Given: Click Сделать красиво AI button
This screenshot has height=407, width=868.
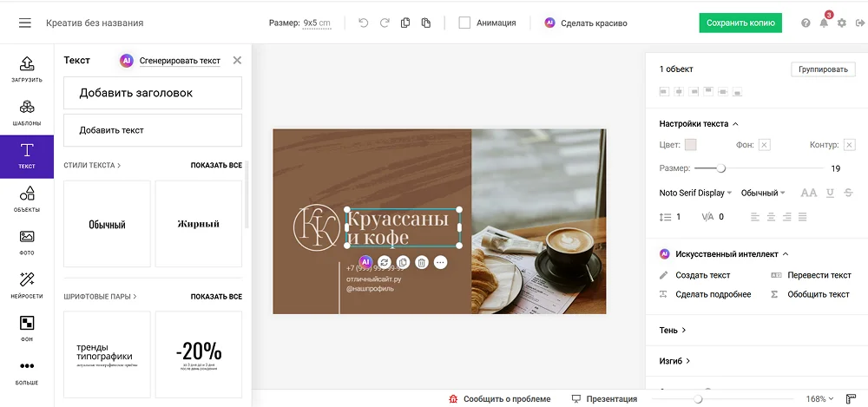Looking at the screenshot, I should pyautogui.click(x=586, y=23).
